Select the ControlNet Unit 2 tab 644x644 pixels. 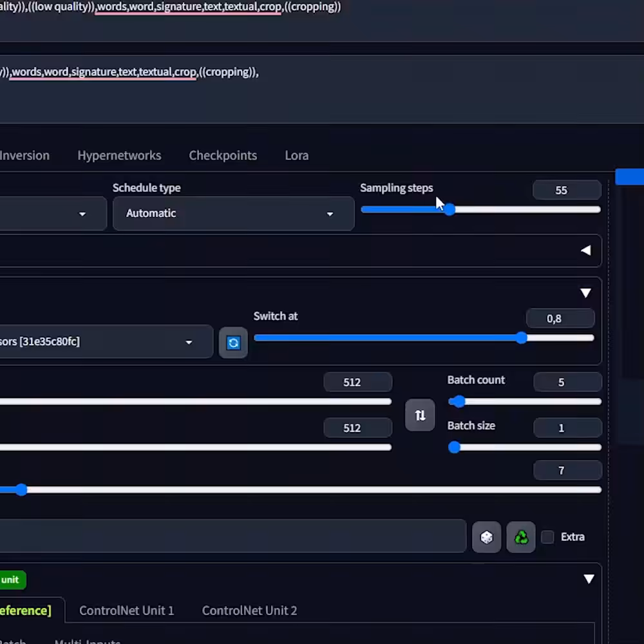pos(249,611)
